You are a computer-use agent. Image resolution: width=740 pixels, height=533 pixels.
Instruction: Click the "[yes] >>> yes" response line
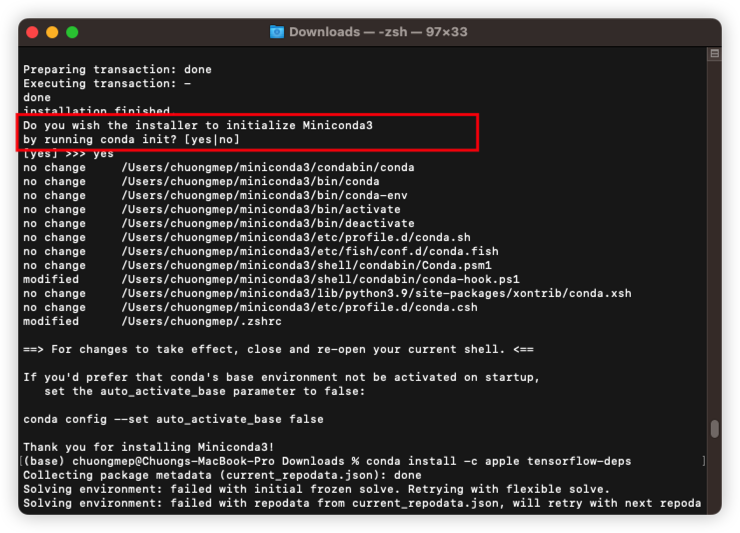pos(68,154)
